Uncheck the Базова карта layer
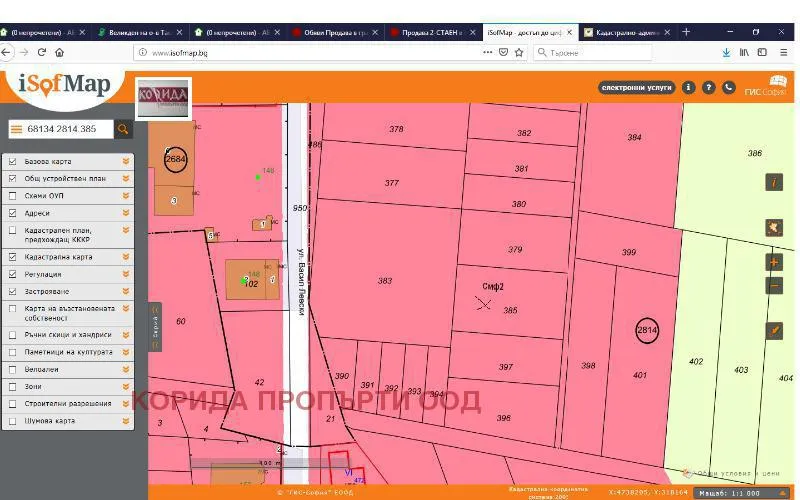 pyautogui.click(x=13, y=161)
